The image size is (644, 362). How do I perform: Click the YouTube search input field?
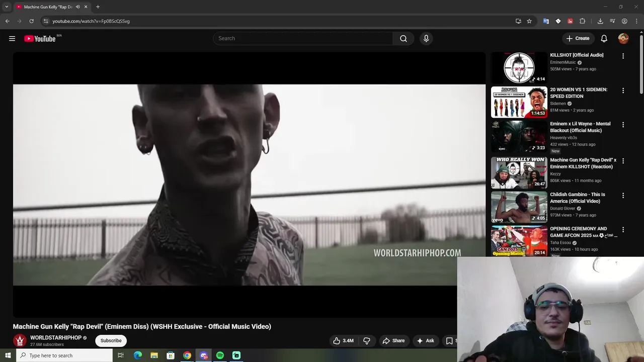click(x=303, y=39)
